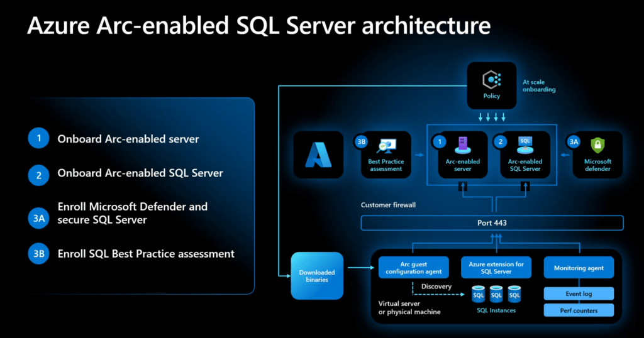Click the 'Policy' caption under the hexagon

click(x=492, y=96)
